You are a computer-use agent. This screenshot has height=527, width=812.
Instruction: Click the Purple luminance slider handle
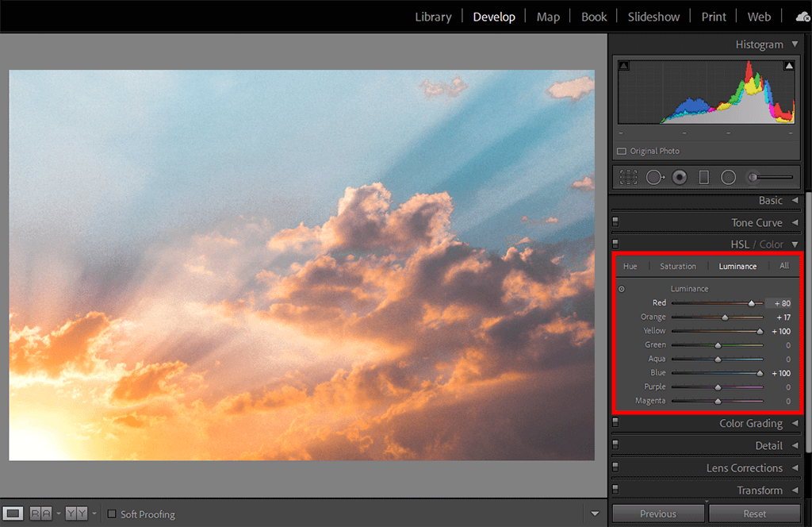718,387
